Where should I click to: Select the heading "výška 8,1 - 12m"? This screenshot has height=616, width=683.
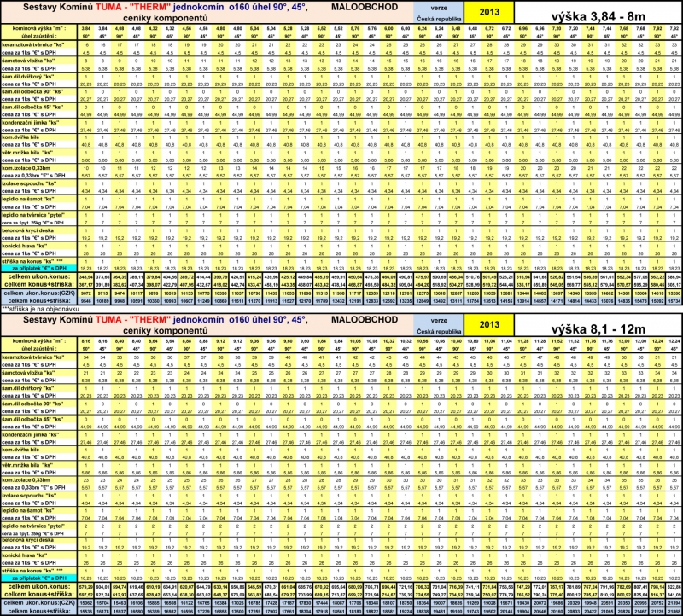[598, 329]
